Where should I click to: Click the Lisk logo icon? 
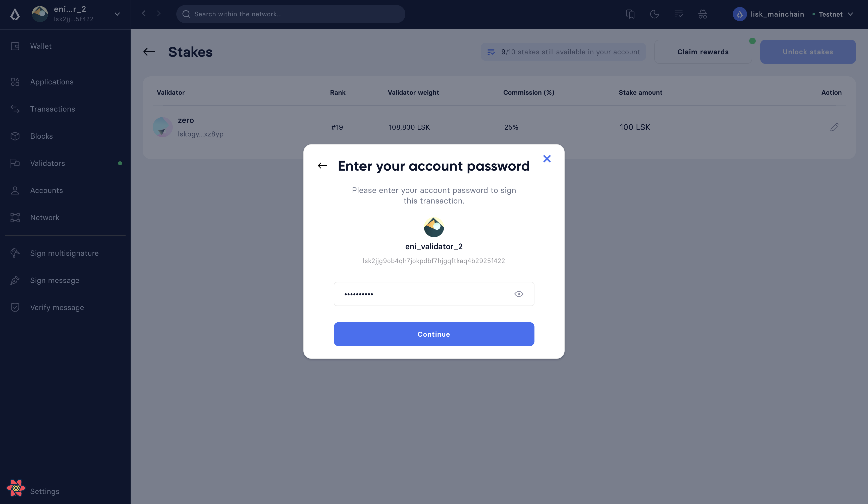click(15, 14)
